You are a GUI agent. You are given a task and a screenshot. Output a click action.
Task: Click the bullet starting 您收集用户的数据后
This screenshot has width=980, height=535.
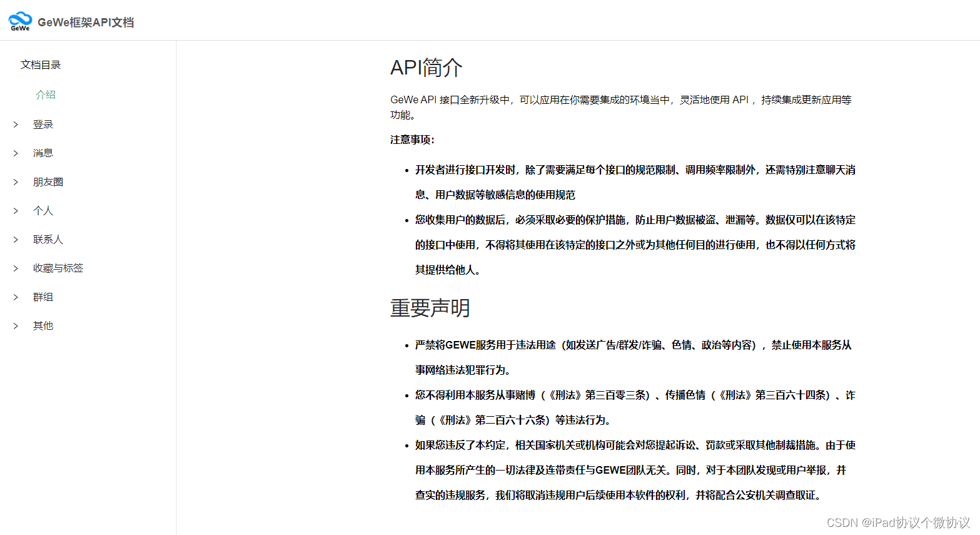[635, 245]
